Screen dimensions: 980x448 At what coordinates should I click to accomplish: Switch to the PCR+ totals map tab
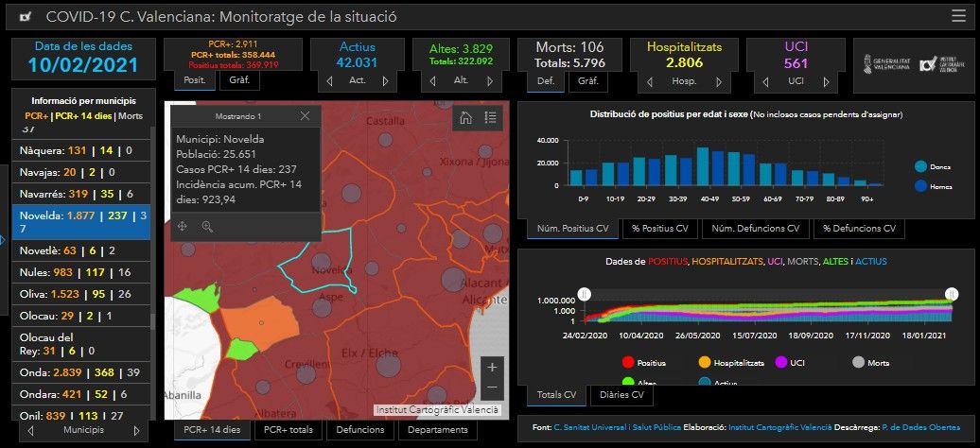point(289,430)
